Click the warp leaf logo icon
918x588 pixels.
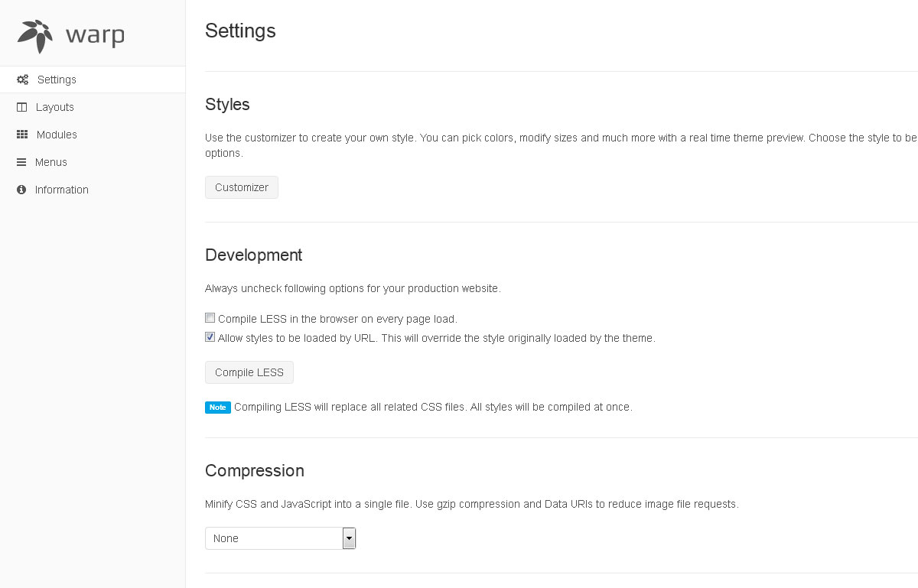(x=35, y=36)
